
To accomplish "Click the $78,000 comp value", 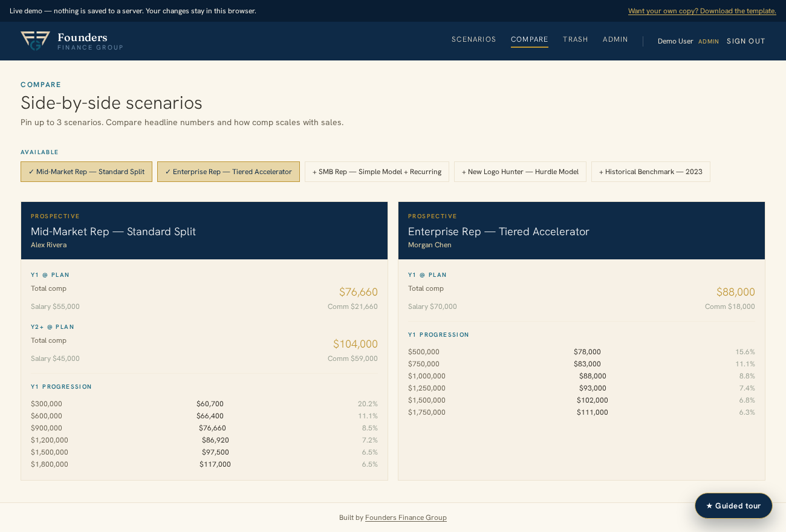I will coord(587,352).
